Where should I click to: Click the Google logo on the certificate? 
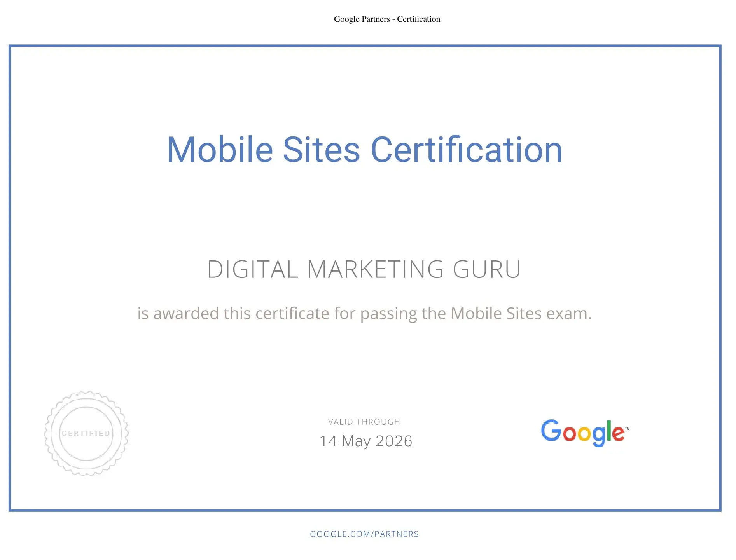tap(585, 433)
